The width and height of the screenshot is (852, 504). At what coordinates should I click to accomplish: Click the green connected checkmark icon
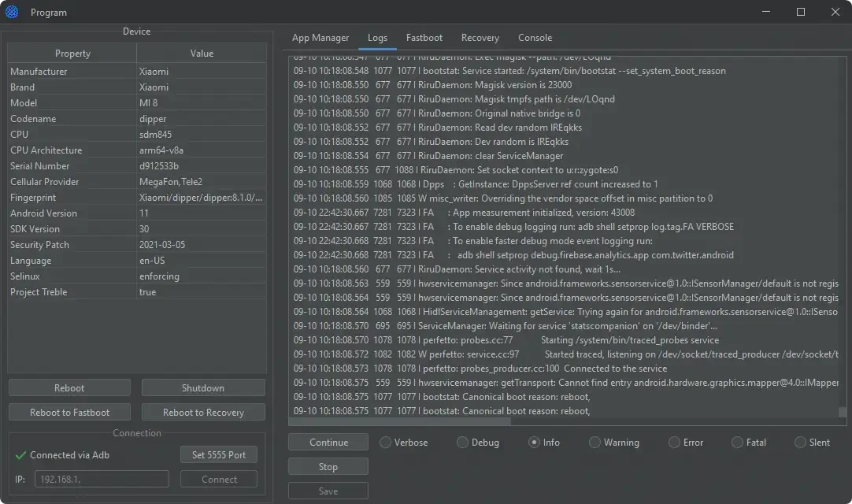(20, 455)
